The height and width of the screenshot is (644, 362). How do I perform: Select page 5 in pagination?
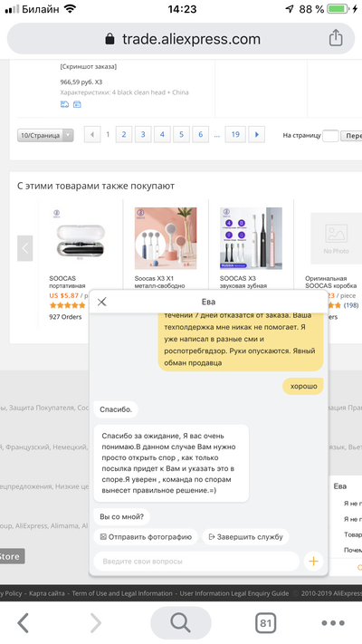[181, 134]
